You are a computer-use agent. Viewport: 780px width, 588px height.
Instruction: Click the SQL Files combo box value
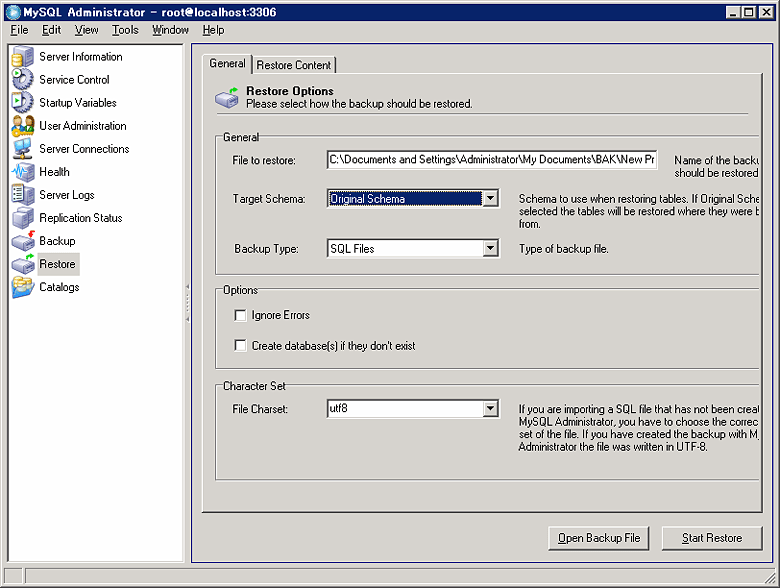[405, 248]
